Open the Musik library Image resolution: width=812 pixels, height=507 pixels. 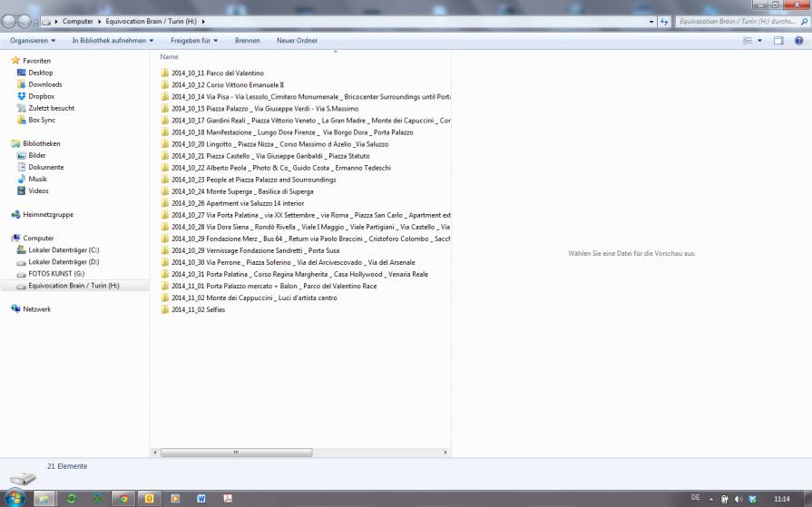pyautogui.click(x=32, y=180)
